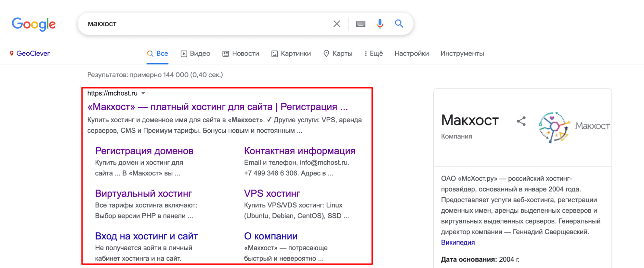Clear the search query with X
Screen dimensions: 644x268
[337, 24]
